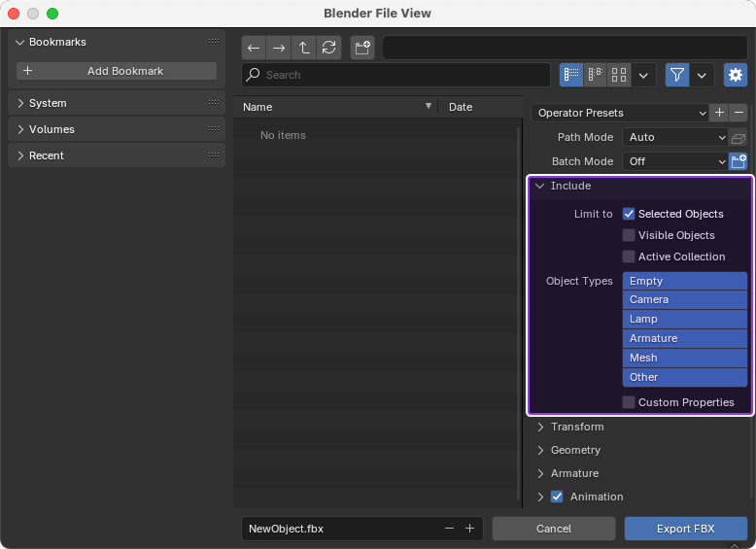This screenshot has height=549, width=756.
Task: Collapse the Include panel
Action: tap(540, 186)
